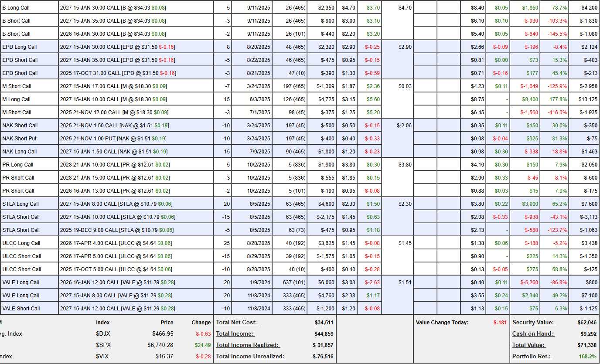Select the Total Income Realized label
Viewport: 600px width, 364px height.
(247, 345)
